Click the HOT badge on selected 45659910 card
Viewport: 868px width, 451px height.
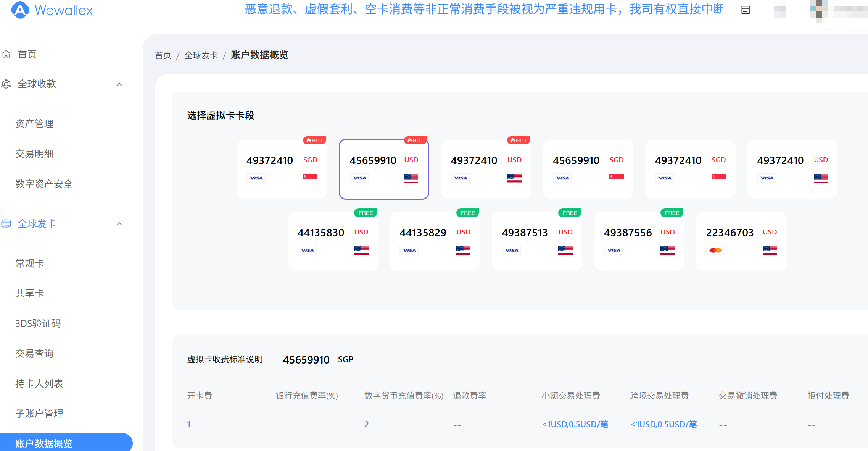click(415, 141)
